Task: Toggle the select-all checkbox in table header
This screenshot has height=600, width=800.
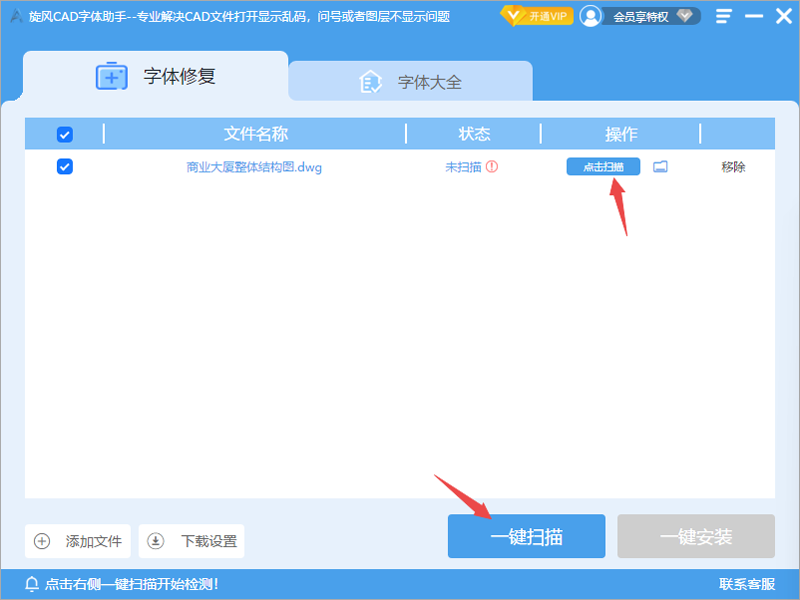Action: (x=64, y=133)
